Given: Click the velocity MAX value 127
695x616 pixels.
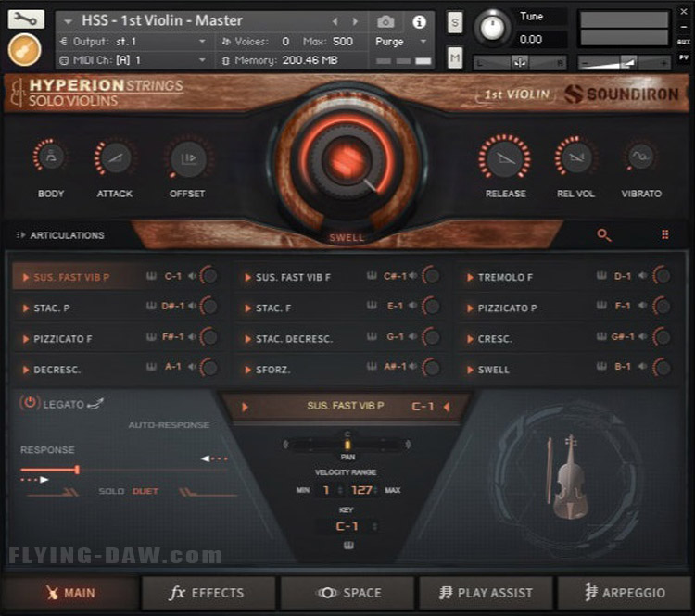Looking at the screenshot, I should click(x=361, y=490).
